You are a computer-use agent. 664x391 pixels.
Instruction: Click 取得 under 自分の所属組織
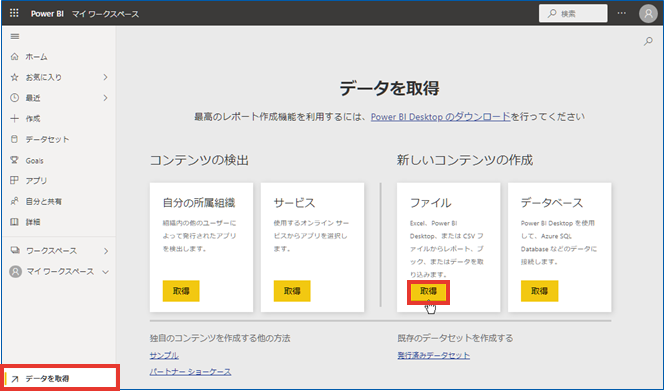[x=181, y=291]
